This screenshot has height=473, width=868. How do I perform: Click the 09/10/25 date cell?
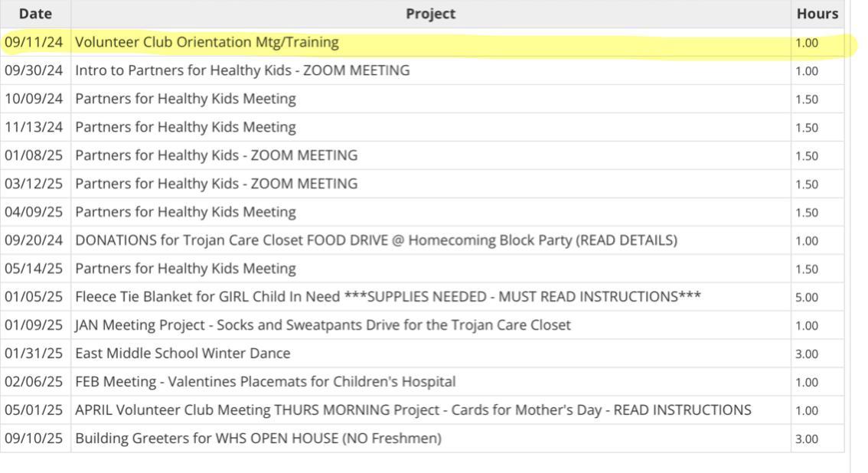click(35, 439)
